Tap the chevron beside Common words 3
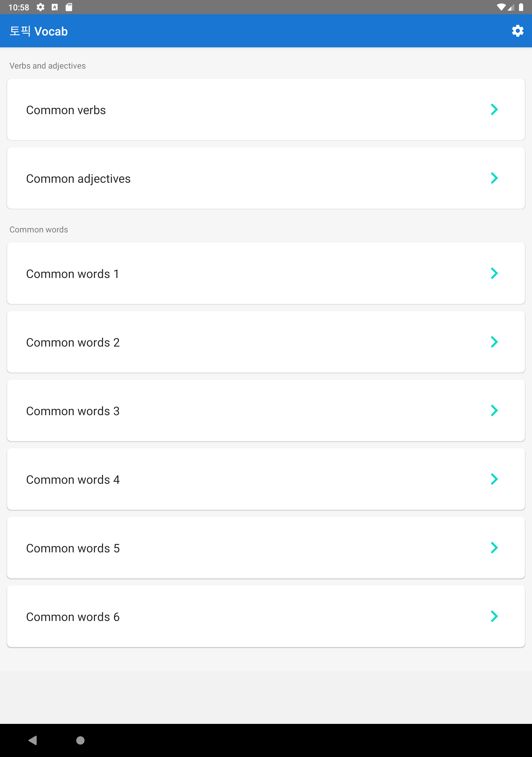 tap(494, 410)
